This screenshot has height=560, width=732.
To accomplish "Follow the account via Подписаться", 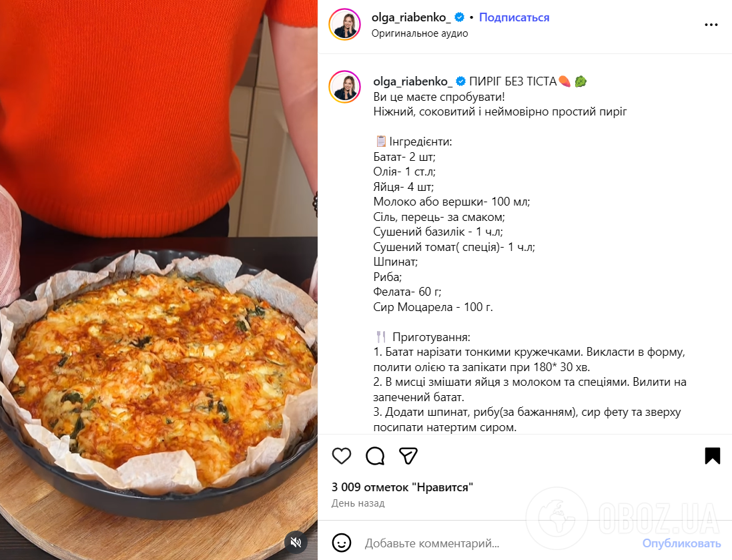I will point(514,17).
